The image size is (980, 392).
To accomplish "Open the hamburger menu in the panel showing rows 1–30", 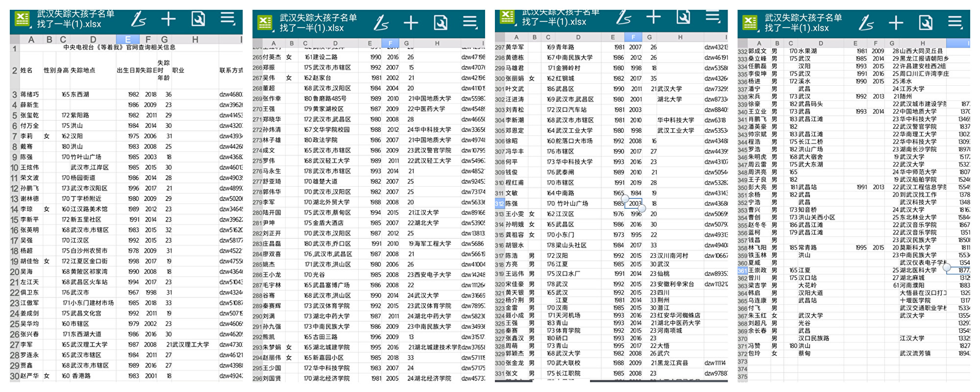I will point(227,19).
